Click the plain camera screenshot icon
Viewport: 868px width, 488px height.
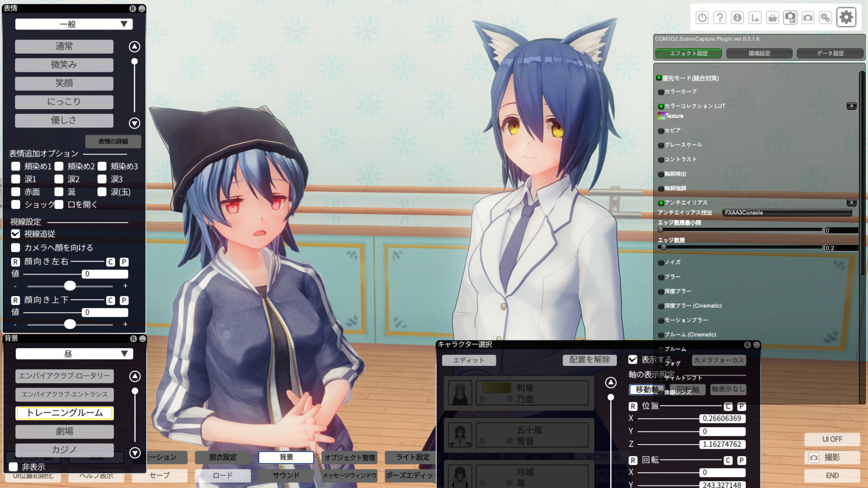pos(808,18)
